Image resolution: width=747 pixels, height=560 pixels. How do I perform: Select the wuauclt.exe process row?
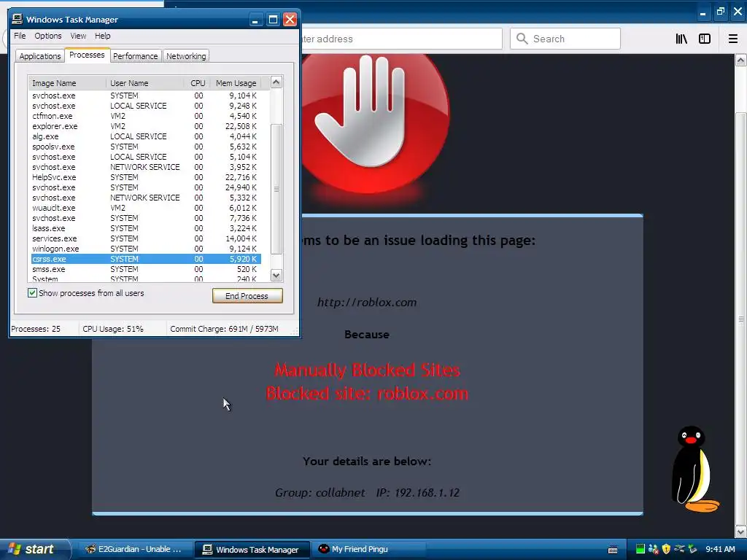(x=146, y=208)
